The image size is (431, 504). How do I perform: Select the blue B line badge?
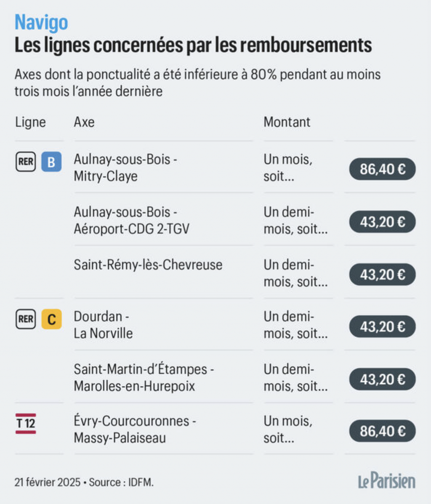pos(51,162)
